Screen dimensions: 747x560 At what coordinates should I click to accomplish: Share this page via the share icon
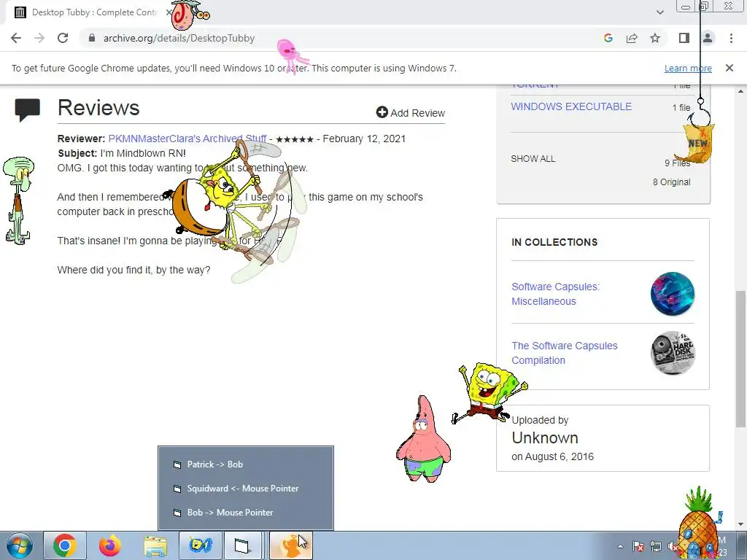coord(632,38)
